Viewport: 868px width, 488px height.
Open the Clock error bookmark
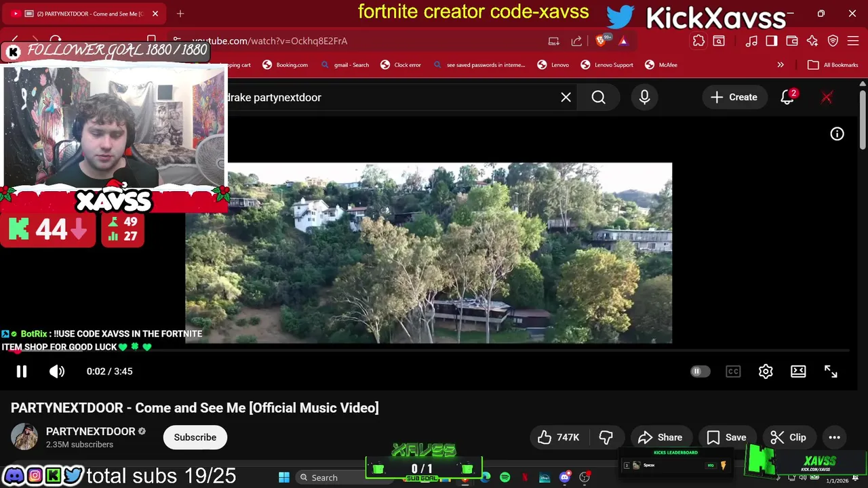(x=401, y=65)
